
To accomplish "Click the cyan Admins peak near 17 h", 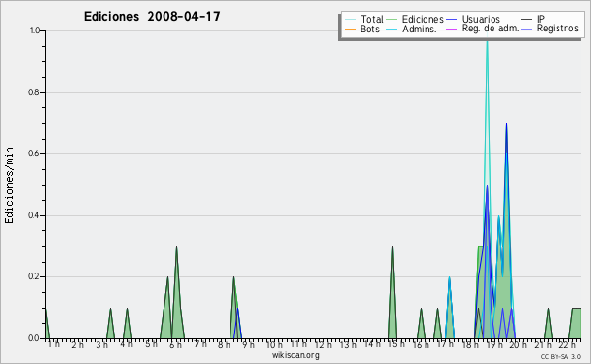I will pos(450,308).
